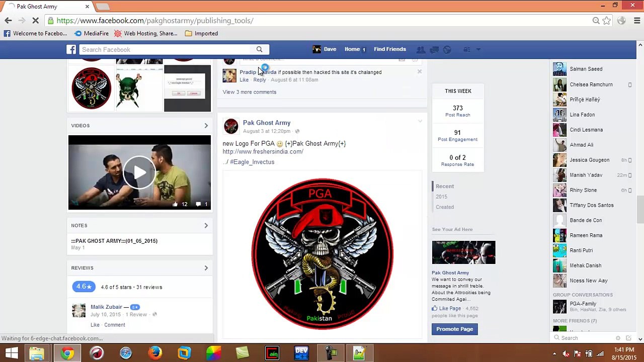Open chat with Tiffany Dos Santos
Viewport: 644px width, 362px height.
click(593, 205)
